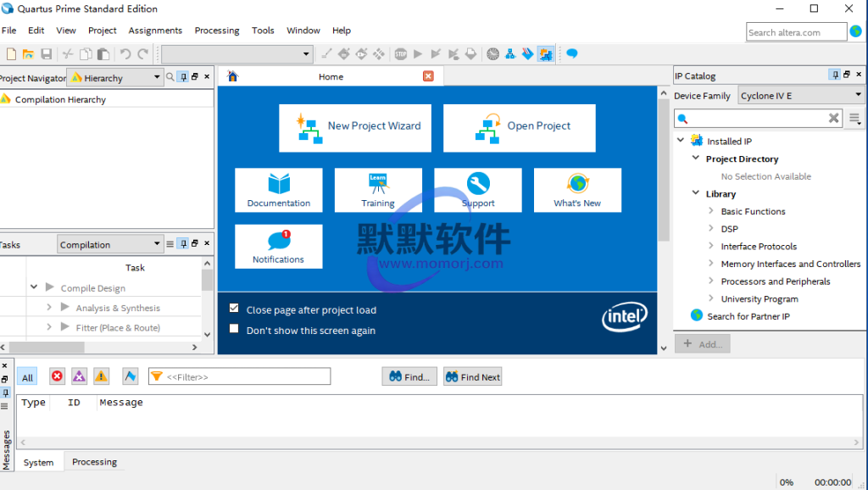Collapse the Installed IP tree node
868x490 pixels.
click(681, 140)
